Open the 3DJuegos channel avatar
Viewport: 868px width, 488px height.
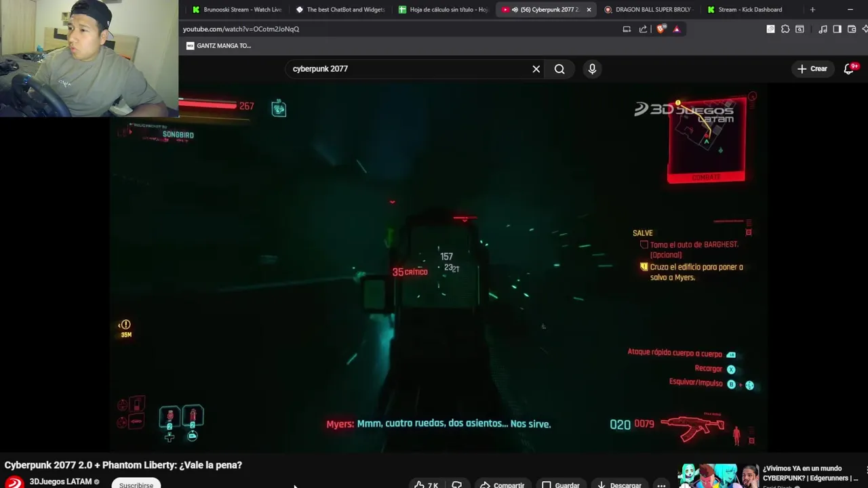(14, 482)
